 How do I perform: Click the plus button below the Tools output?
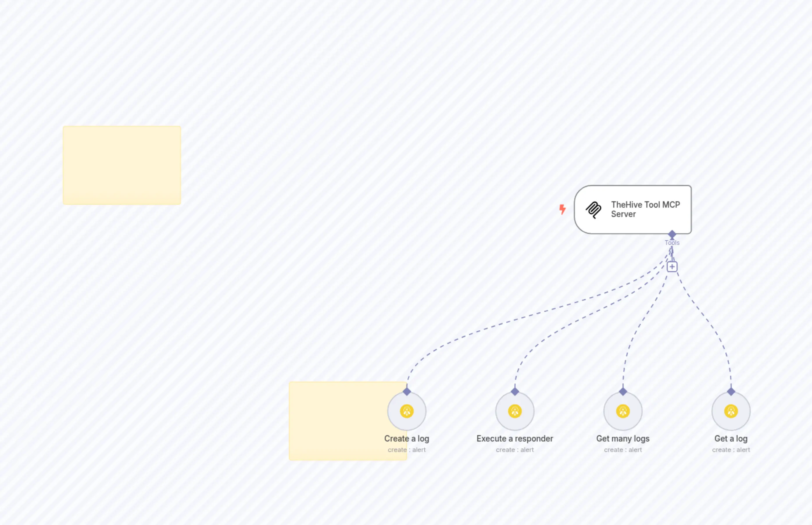[x=672, y=266]
